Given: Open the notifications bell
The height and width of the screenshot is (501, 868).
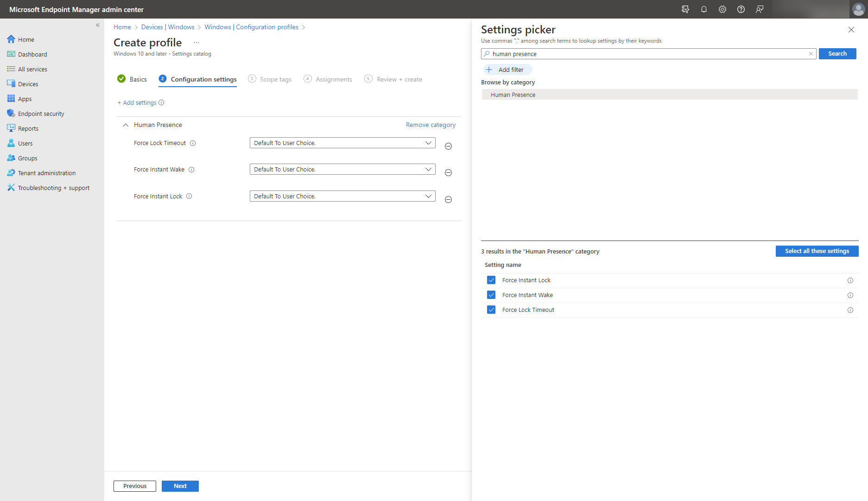Looking at the screenshot, I should (x=704, y=9).
